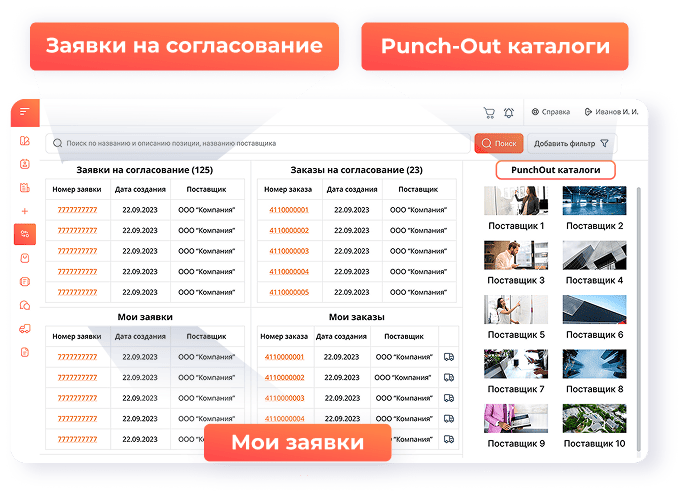Viewport: 682px width, 494px height.
Task: Click the file page icon in sidebar
Action: click(25, 352)
